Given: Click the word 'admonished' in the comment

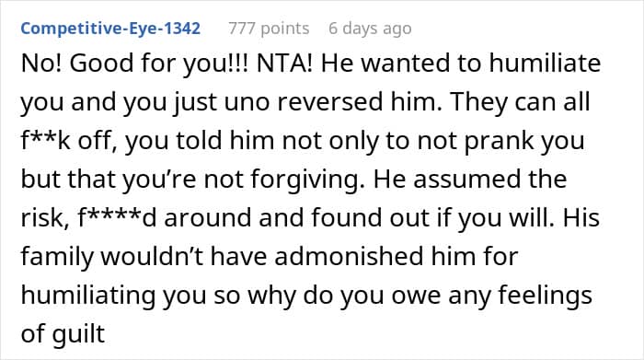Looking at the screenshot, I should [349, 256].
